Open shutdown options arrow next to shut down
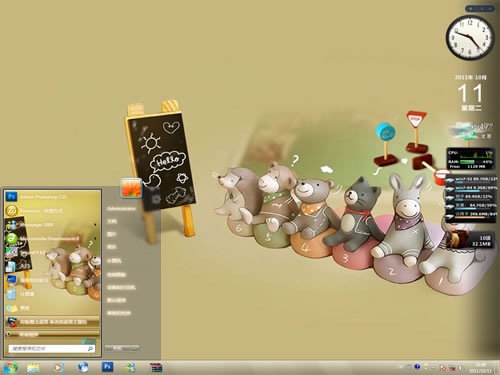500x375 pixels. [135, 348]
